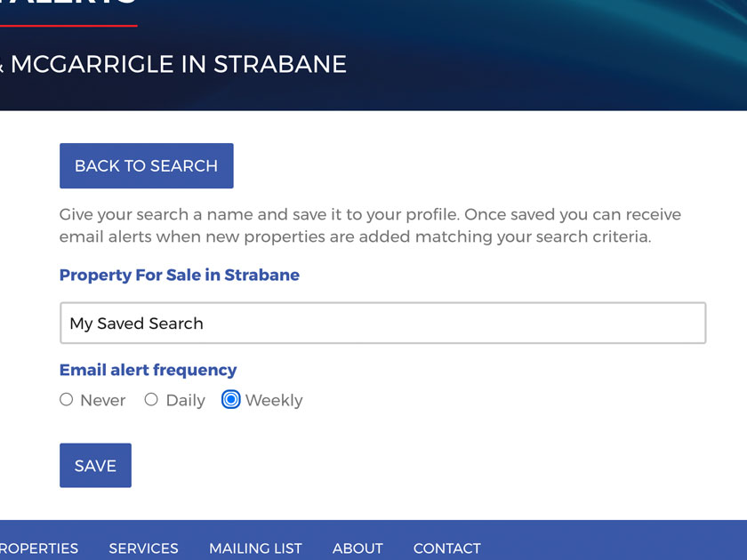Click the Email alert frequency heading

pyautogui.click(x=148, y=370)
